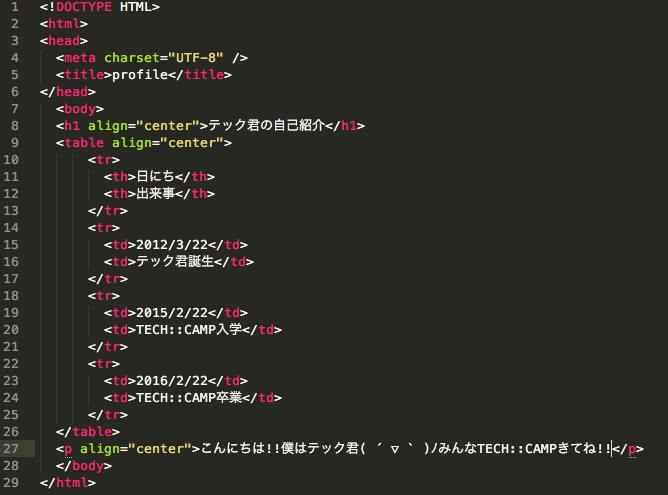Click the opening tr tag on line 18

click(x=104, y=296)
